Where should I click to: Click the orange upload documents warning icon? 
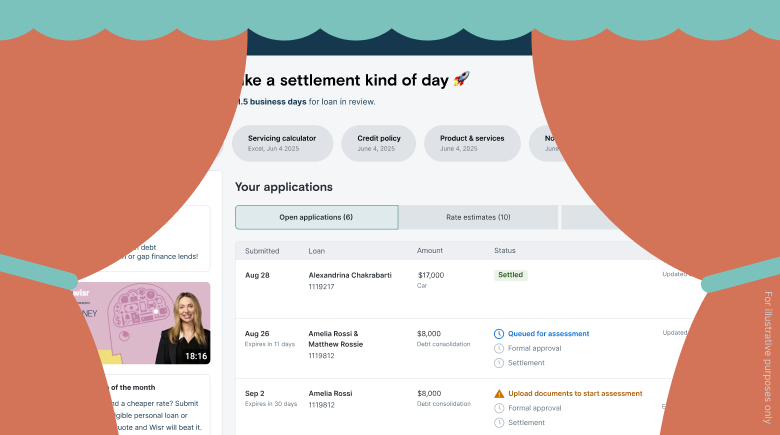point(499,394)
